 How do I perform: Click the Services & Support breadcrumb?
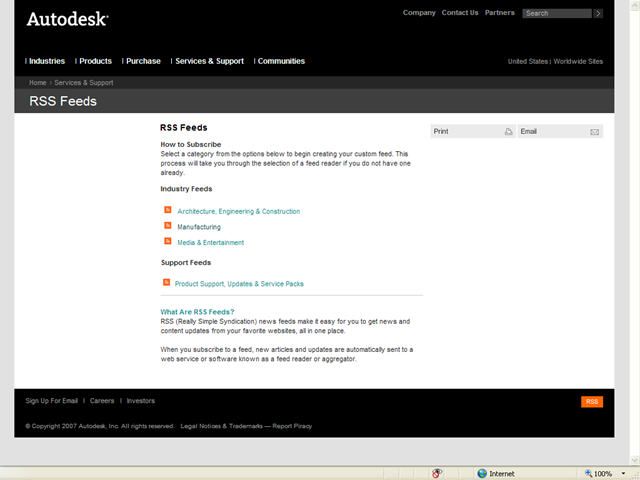pyautogui.click(x=84, y=83)
